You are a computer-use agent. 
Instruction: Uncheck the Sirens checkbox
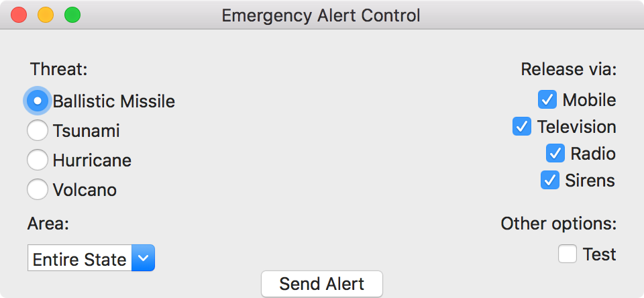point(549,180)
